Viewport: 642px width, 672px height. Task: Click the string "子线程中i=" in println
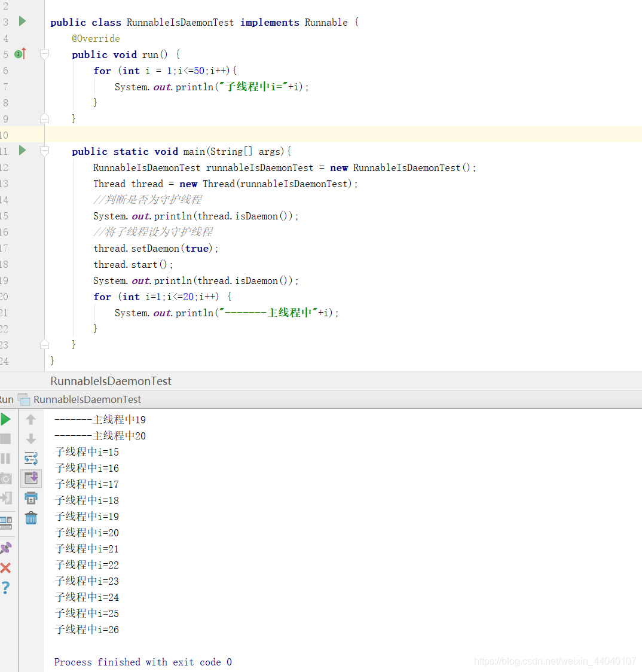(253, 87)
